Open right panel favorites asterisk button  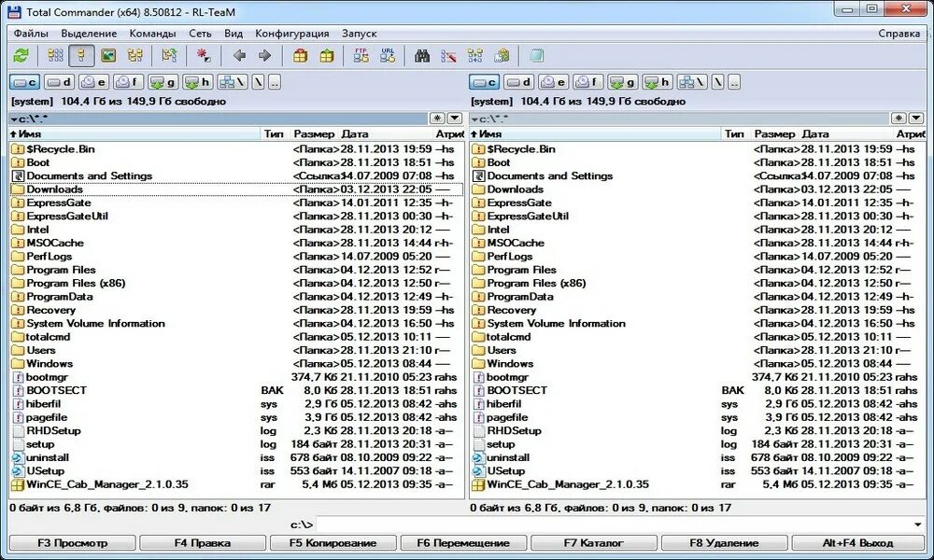click(899, 119)
